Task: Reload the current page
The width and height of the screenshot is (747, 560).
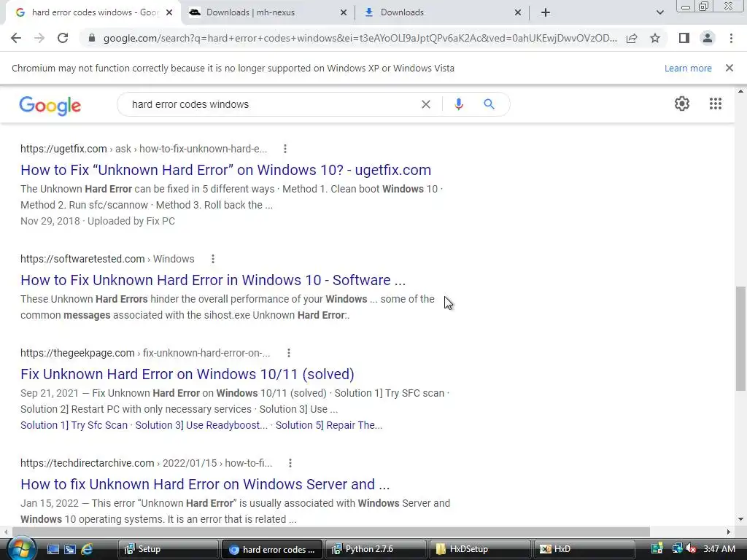Action: (x=63, y=38)
